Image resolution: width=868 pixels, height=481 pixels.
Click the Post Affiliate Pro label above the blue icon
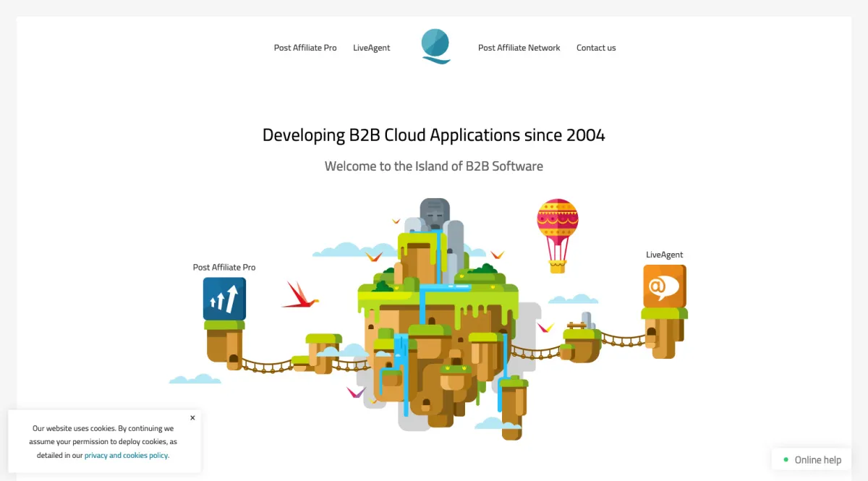(224, 267)
